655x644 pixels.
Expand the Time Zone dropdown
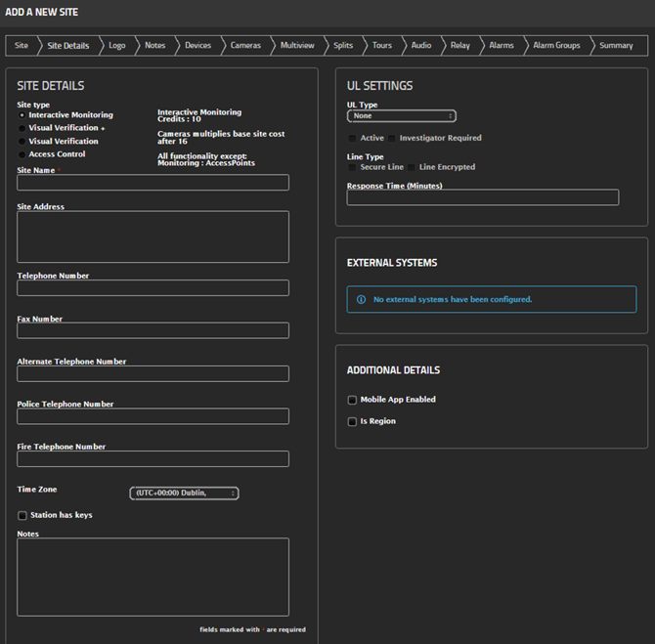(184, 494)
